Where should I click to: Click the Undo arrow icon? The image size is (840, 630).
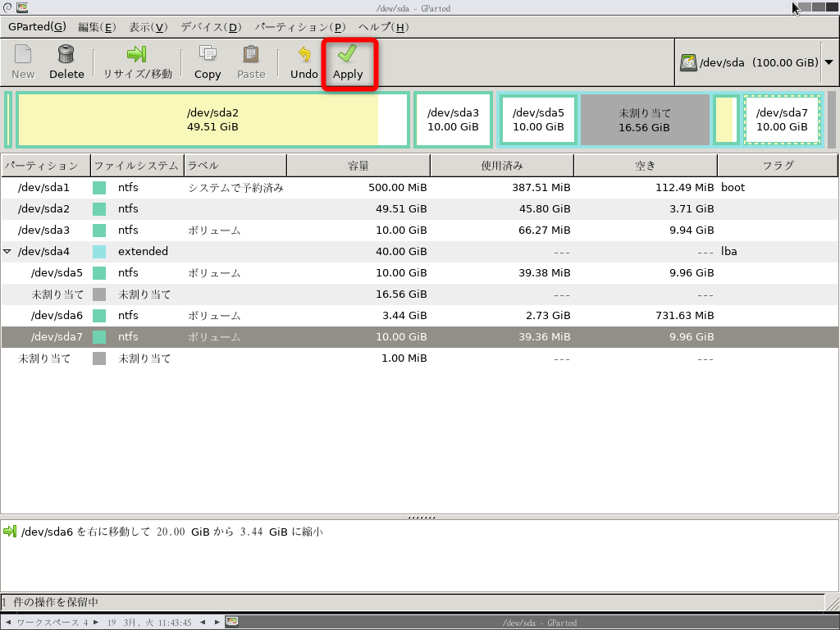304,54
